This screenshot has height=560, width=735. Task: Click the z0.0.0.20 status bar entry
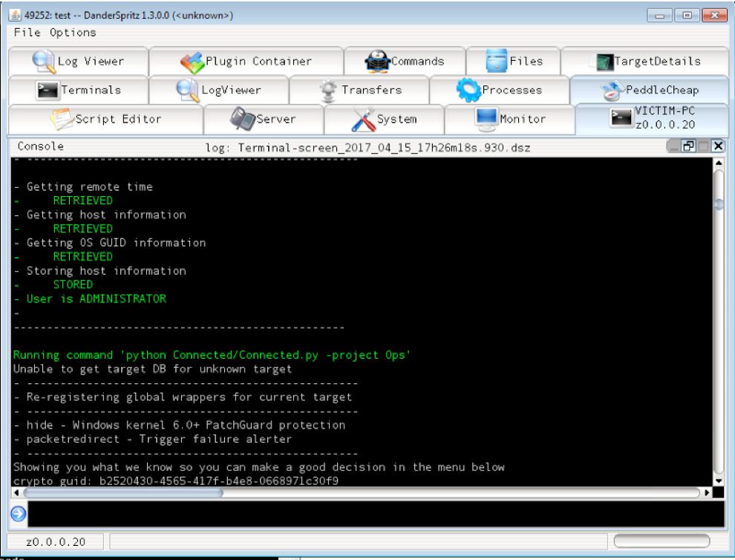coord(56,542)
